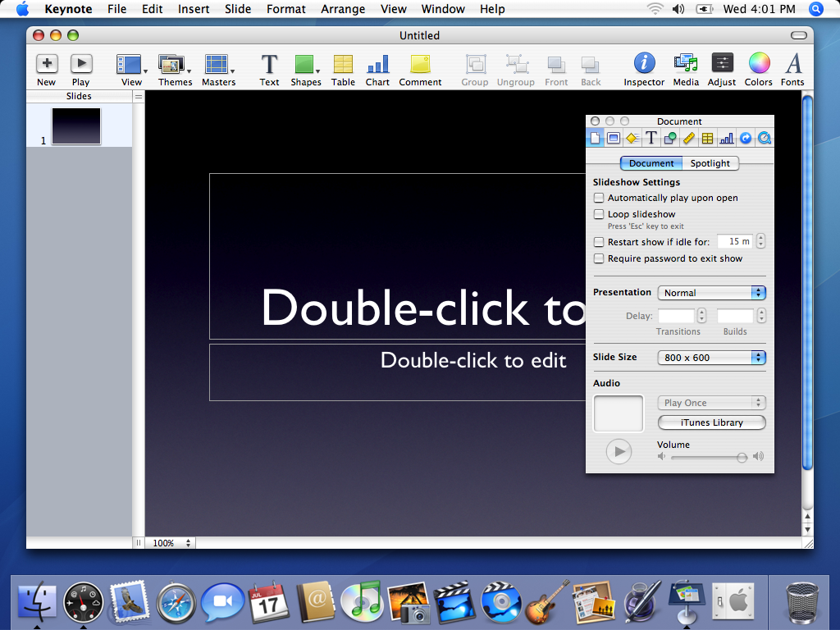Click the Spotlight search menu bar icon
840x630 pixels.
coord(815,9)
